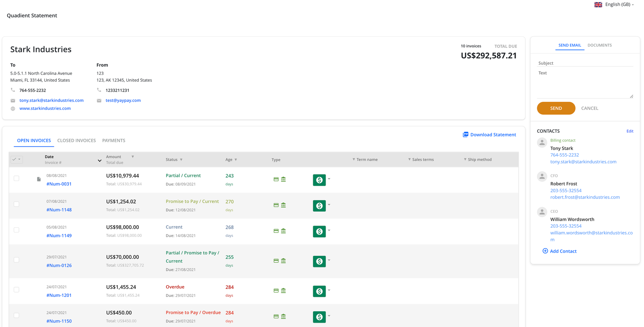Open the Payments tab

[x=114, y=140]
